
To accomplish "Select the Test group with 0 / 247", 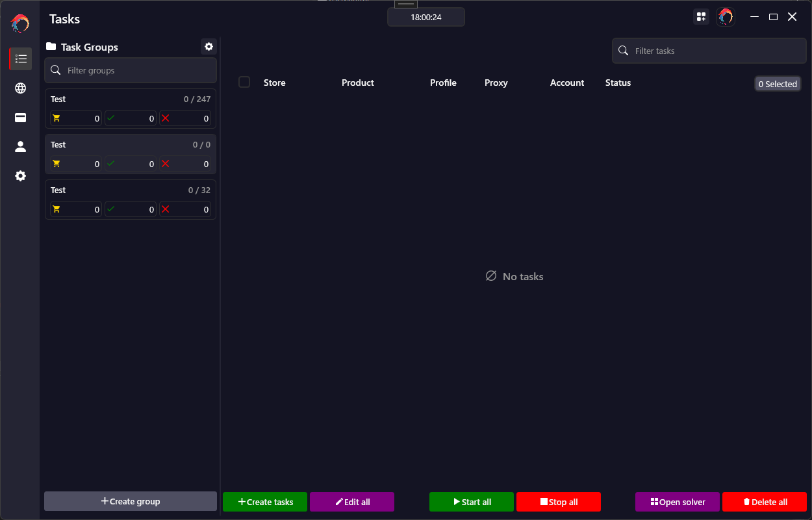I will (130, 99).
